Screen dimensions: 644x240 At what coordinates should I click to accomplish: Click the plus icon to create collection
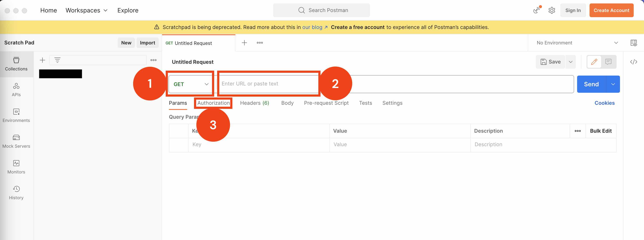[x=42, y=60]
